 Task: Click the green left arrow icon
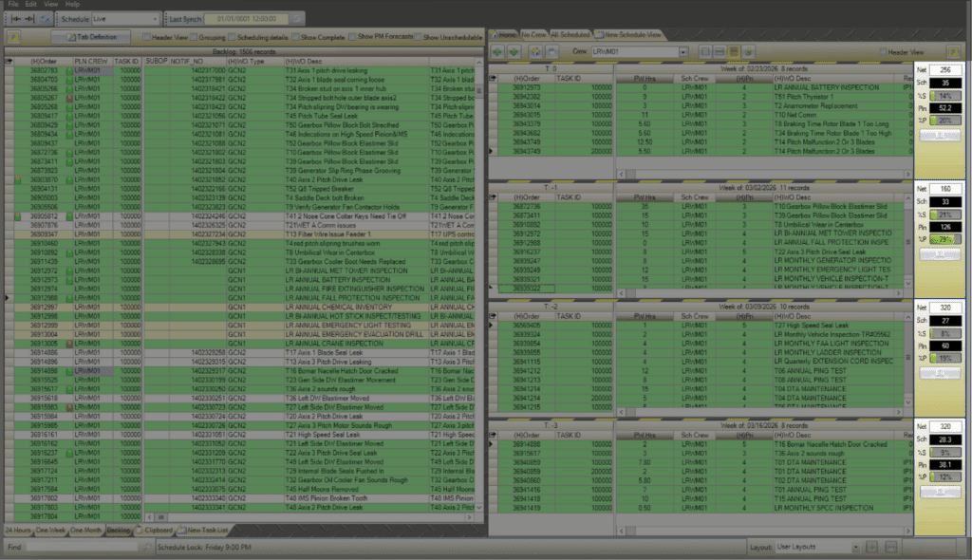click(497, 51)
